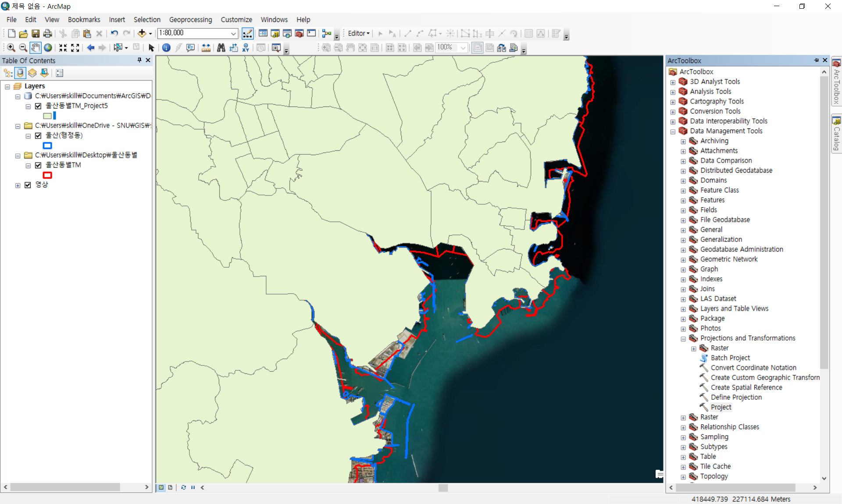The width and height of the screenshot is (842, 504).
Task: Click the red symbol of 울산동별TM layer
Action: pos(47,175)
